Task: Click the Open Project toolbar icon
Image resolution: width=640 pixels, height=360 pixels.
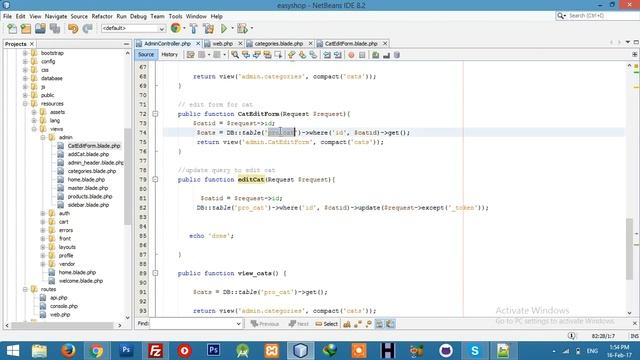Action: click(x=40, y=28)
